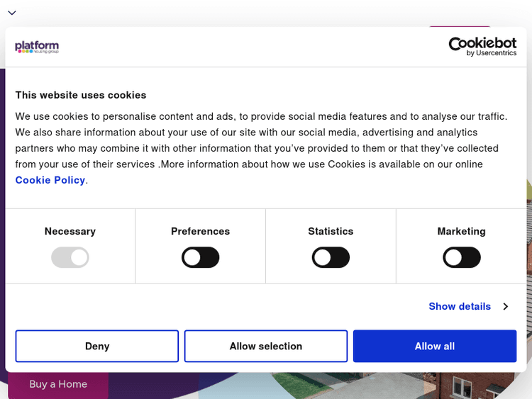Enable the Statistics cookies toggle
The width and height of the screenshot is (532, 399).
tap(331, 257)
